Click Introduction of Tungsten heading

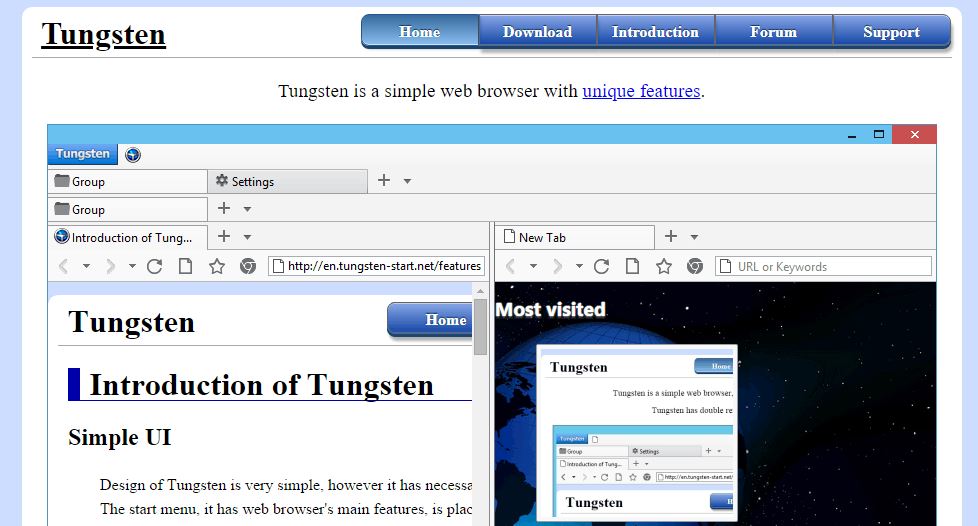click(x=261, y=385)
